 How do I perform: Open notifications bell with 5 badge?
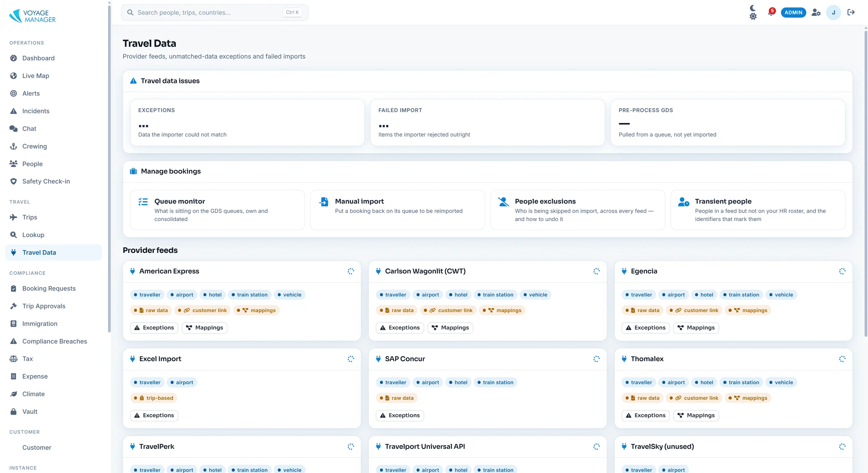click(771, 12)
